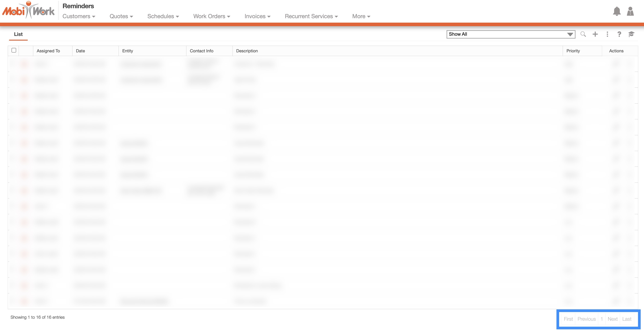Click the Previous page button
644x334 pixels.
(587, 319)
